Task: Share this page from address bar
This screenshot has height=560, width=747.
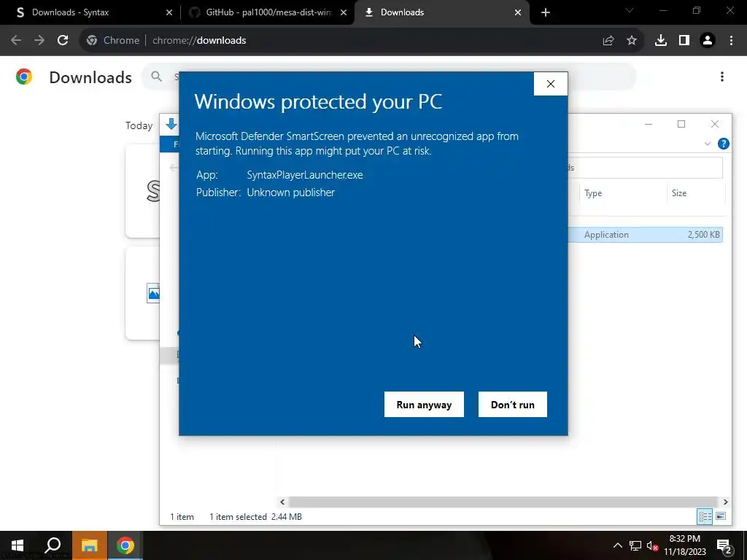Action: click(608, 41)
